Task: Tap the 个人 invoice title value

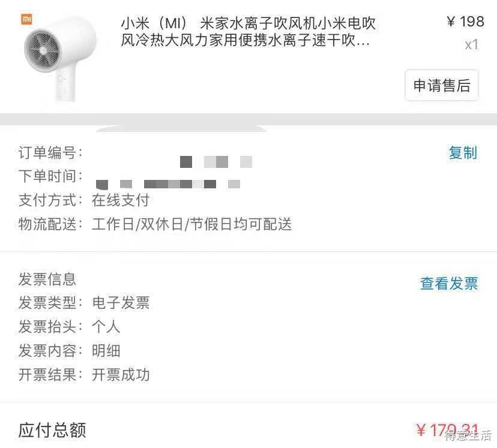Action: (x=106, y=327)
